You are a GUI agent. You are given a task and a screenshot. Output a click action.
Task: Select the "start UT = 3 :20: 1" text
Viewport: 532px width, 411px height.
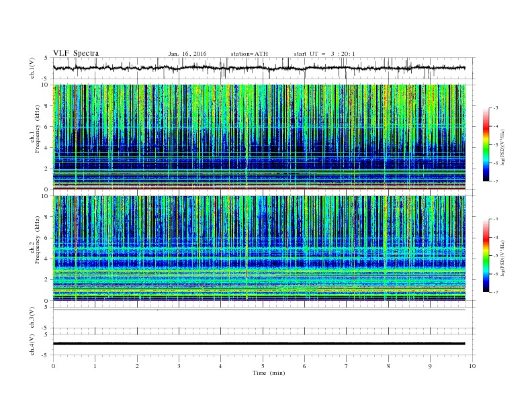pyautogui.click(x=324, y=54)
